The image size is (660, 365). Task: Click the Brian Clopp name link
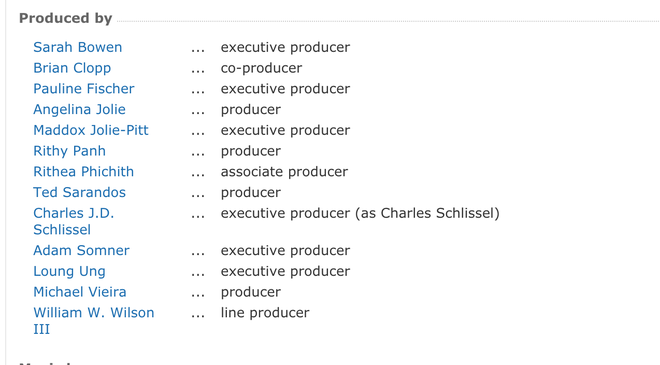coord(72,68)
